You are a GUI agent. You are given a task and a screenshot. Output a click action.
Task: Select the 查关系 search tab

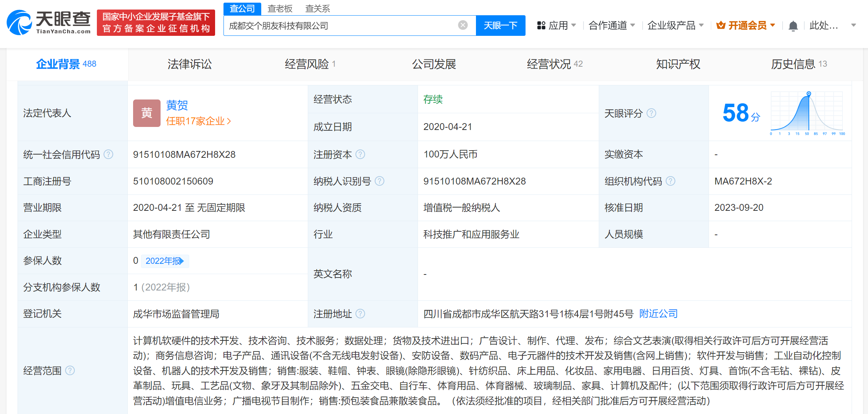(x=318, y=8)
